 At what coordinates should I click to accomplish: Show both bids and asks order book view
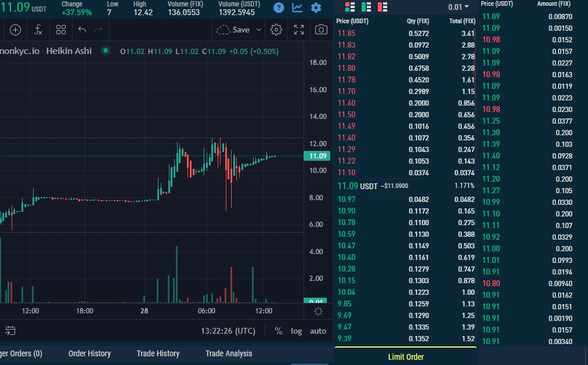click(x=350, y=7)
